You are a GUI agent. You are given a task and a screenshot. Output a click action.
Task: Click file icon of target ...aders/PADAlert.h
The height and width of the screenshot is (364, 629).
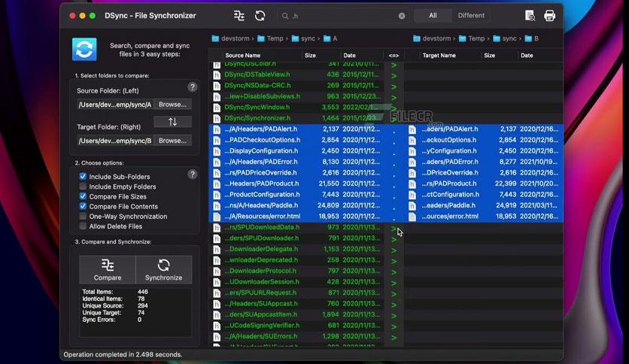click(x=412, y=129)
